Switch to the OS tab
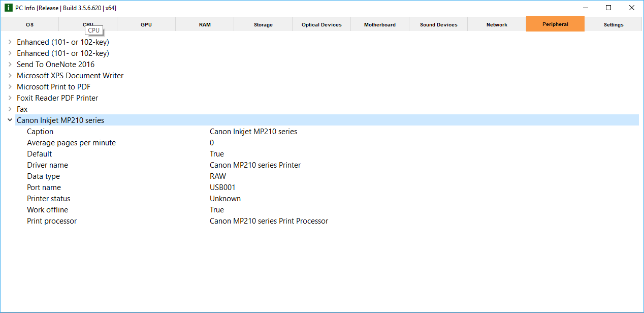The height and width of the screenshot is (313, 644). pyautogui.click(x=30, y=24)
